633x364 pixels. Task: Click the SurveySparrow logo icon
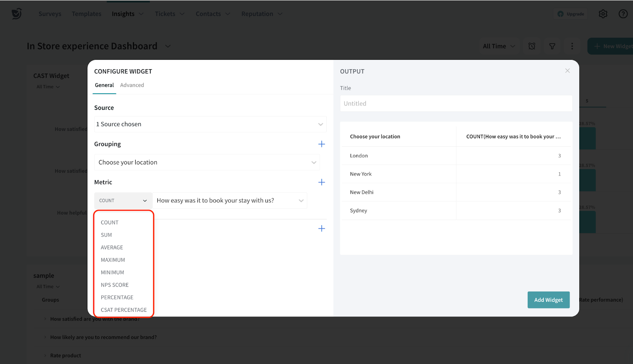point(17,14)
